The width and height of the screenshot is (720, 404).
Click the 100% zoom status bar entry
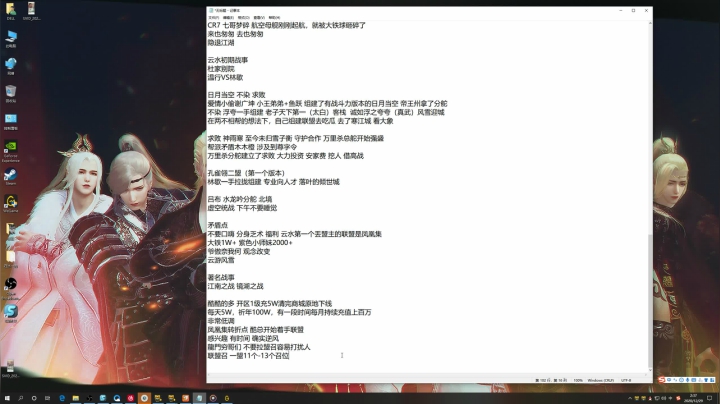click(578, 380)
